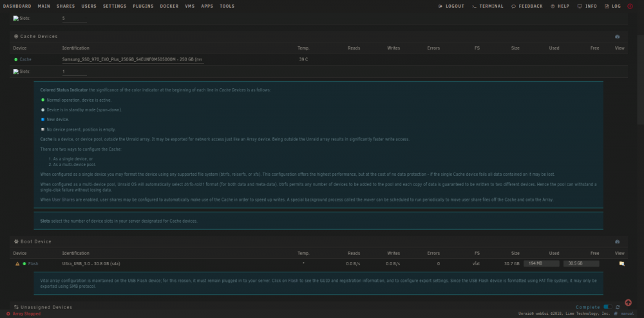Click the dashboard gauge icon in Cache Devices header
The image size is (644, 318).
click(x=617, y=37)
